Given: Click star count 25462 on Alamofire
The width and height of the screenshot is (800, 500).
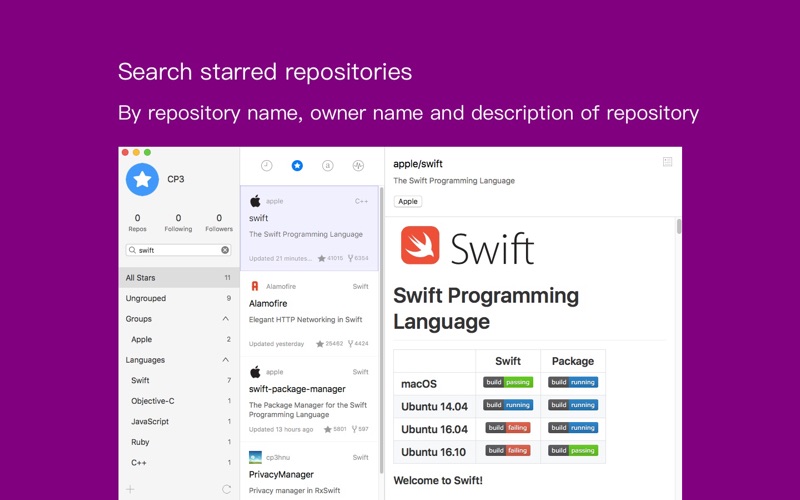Looking at the screenshot, I should 329,344.
